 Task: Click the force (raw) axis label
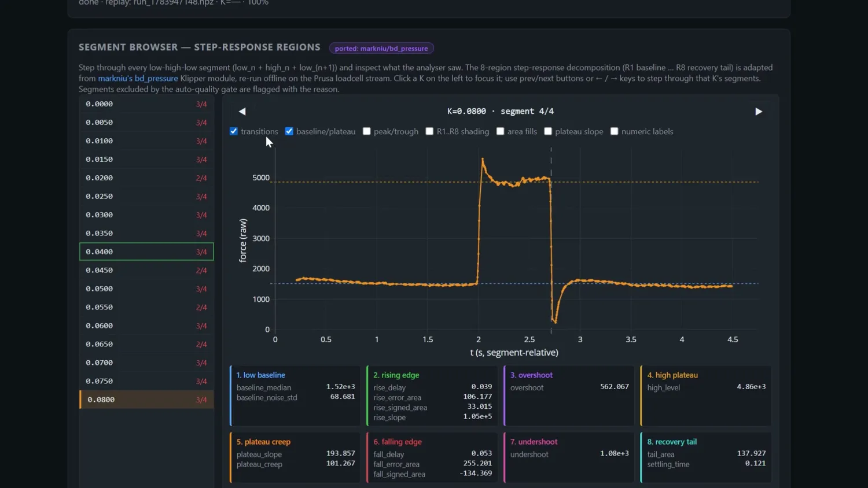pos(243,241)
